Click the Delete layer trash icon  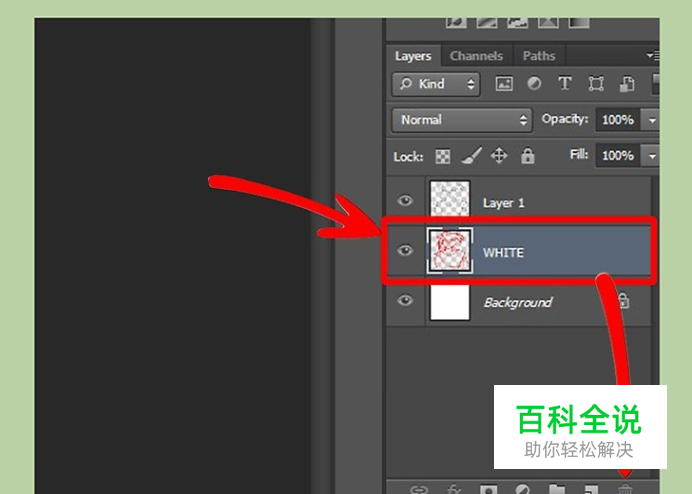coord(625,489)
